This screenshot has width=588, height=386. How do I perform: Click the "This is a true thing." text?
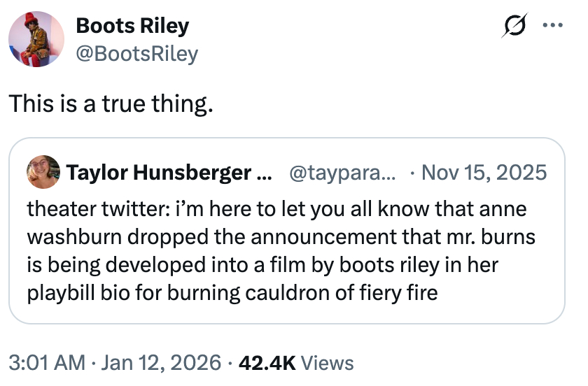point(110,104)
